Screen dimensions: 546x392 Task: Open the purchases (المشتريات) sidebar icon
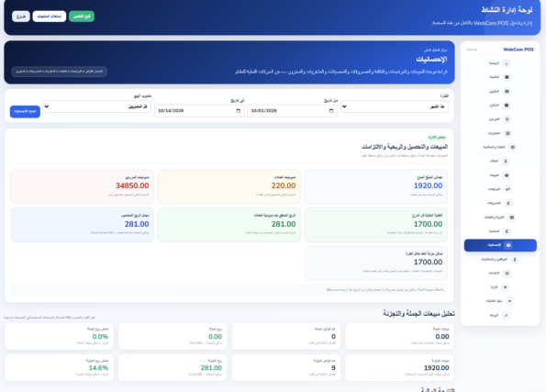(x=507, y=133)
